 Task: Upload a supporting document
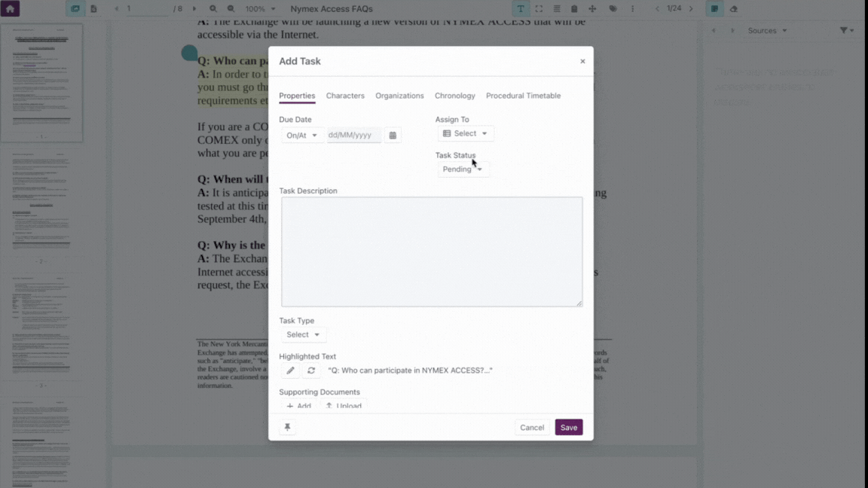point(344,406)
